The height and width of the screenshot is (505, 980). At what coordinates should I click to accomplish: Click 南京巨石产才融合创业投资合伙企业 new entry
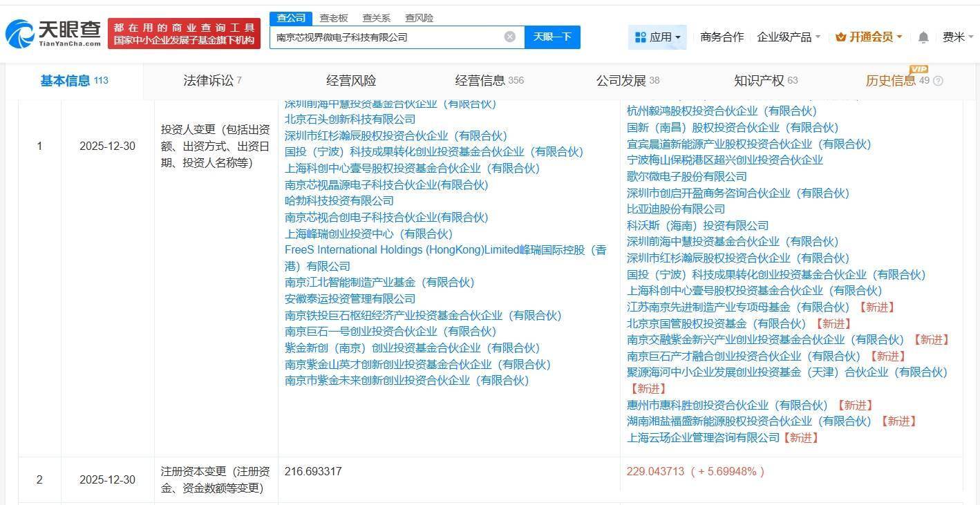(x=744, y=356)
